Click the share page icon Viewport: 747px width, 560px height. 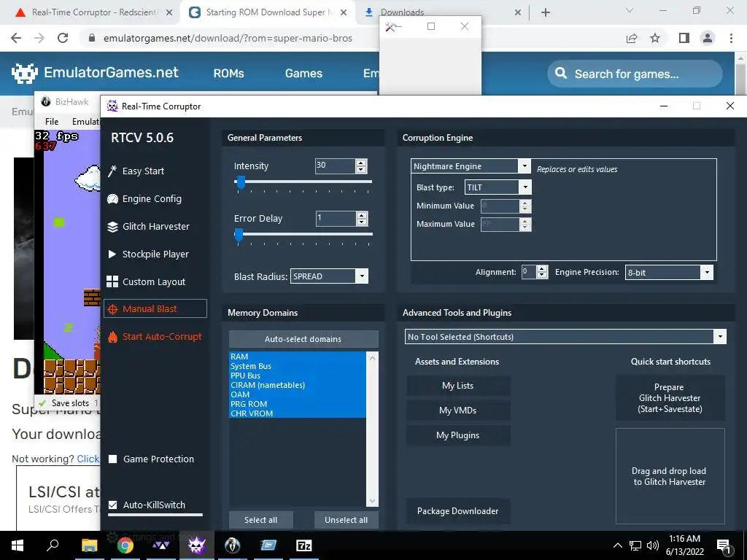pos(632,38)
